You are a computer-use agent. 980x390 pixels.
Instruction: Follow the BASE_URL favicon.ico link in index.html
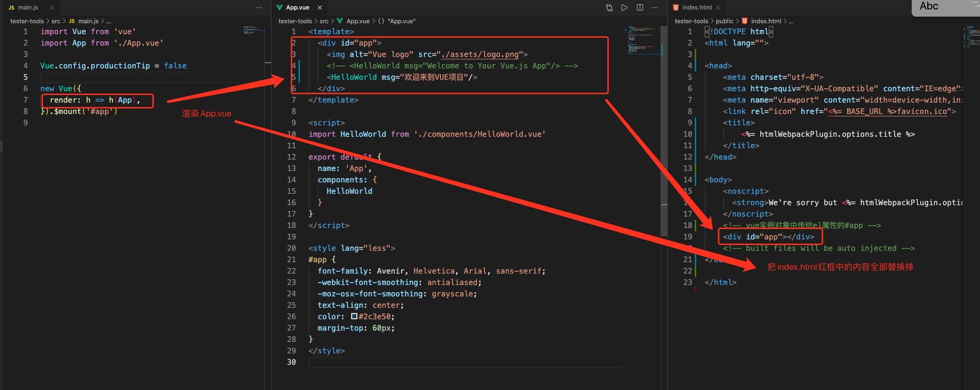pyautogui.click(x=887, y=111)
